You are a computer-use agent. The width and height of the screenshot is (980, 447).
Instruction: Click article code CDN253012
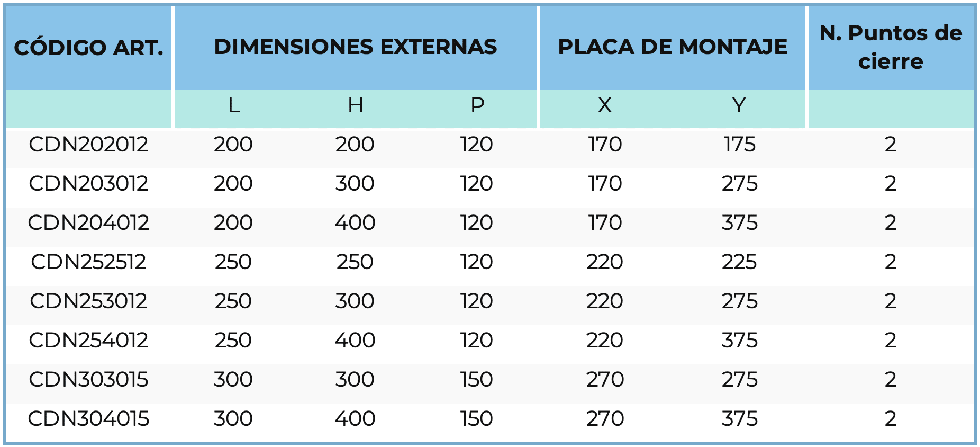(88, 301)
